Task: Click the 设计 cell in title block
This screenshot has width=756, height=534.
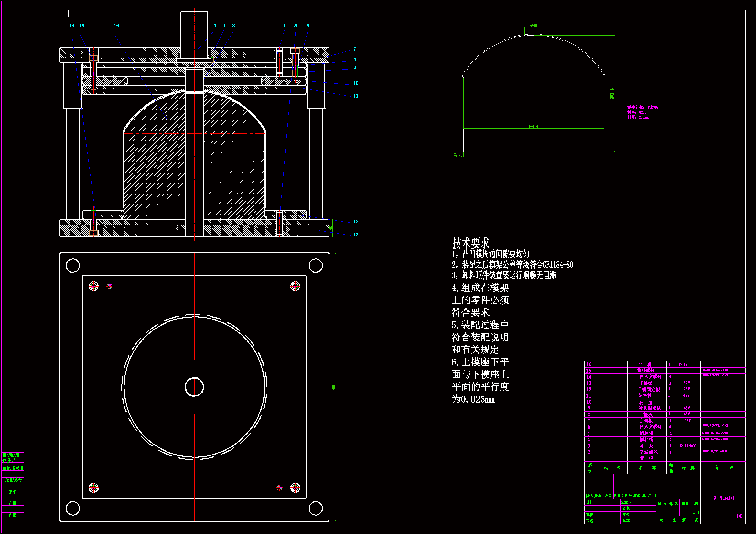Action: tap(589, 502)
